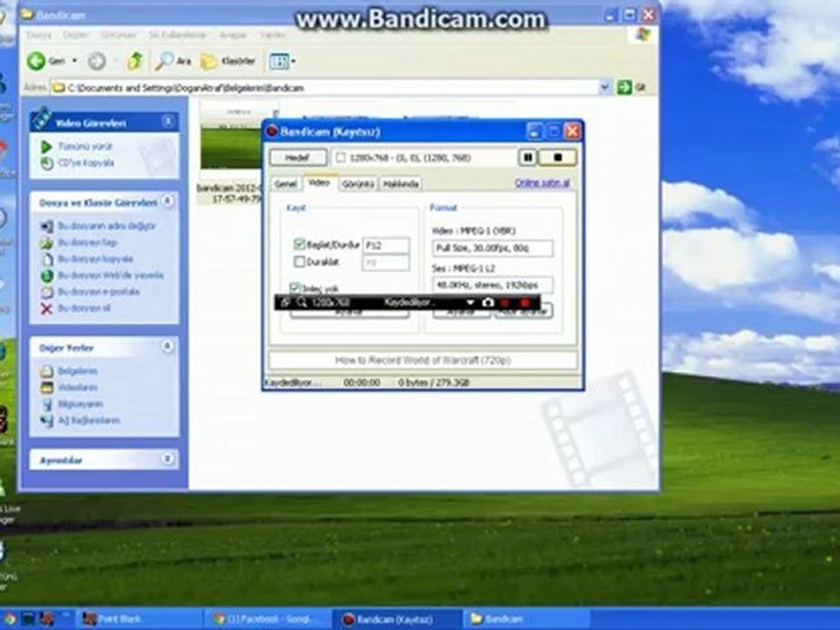Open the back history dropdown arrow next to Geri
Image resolution: width=840 pixels, height=630 pixels.
point(75,61)
